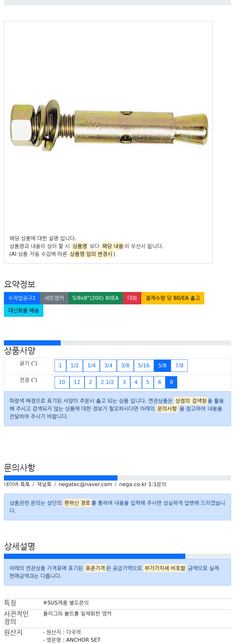Choose thickness option 3/4
235x644 pixels.
point(108,366)
